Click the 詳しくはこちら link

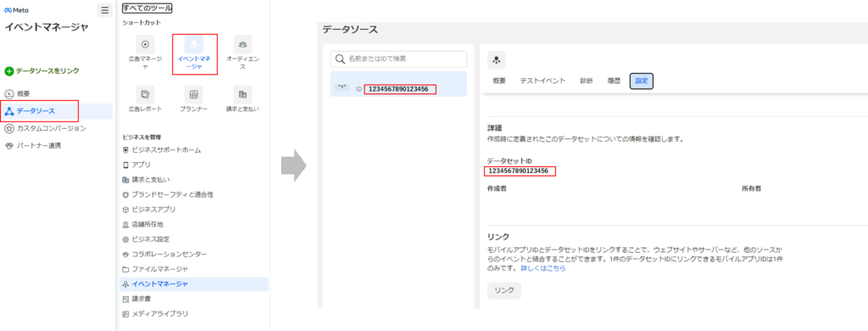[x=543, y=268]
